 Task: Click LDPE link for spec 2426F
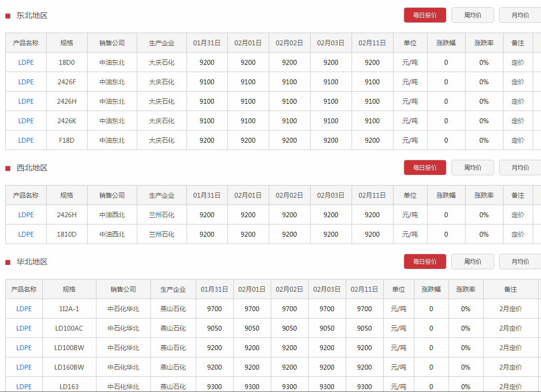click(26, 82)
